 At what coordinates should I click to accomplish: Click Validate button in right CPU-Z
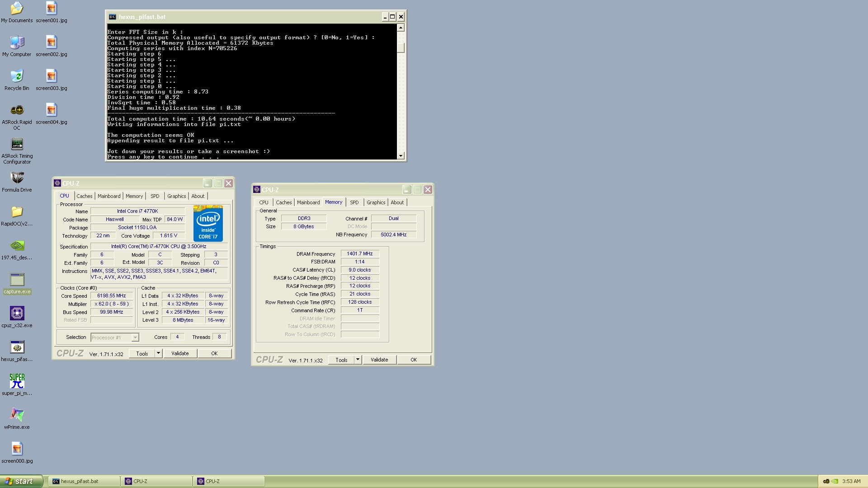tap(379, 360)
